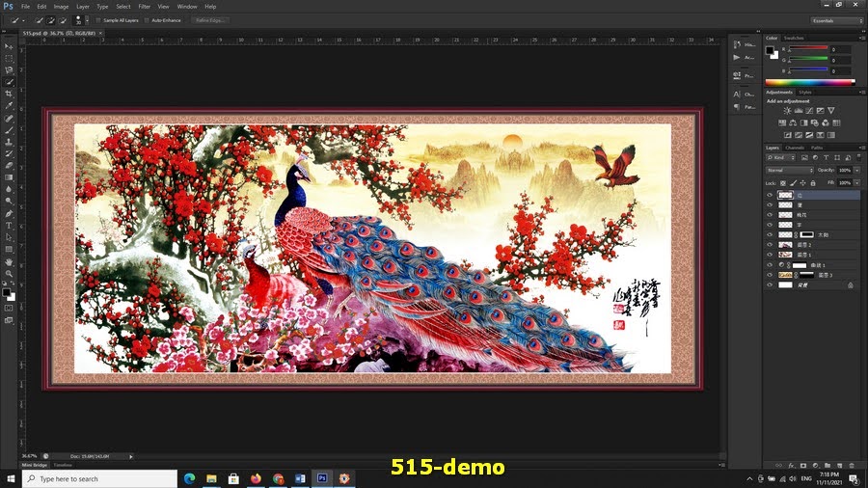This screenshot has width=868, height=488.
Task: Enable the Auto-Enhance checkbox
Action: coord(147,20)
